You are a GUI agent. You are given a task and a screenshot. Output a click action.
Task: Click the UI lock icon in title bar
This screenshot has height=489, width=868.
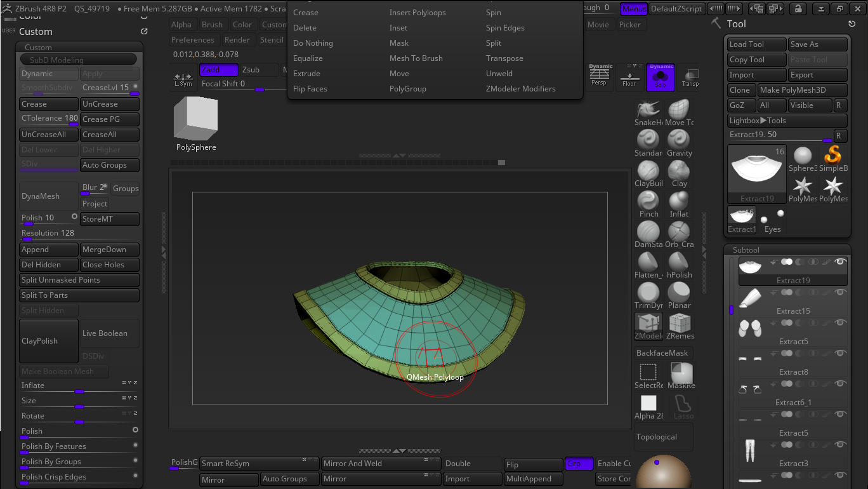[x=798, y=8]
